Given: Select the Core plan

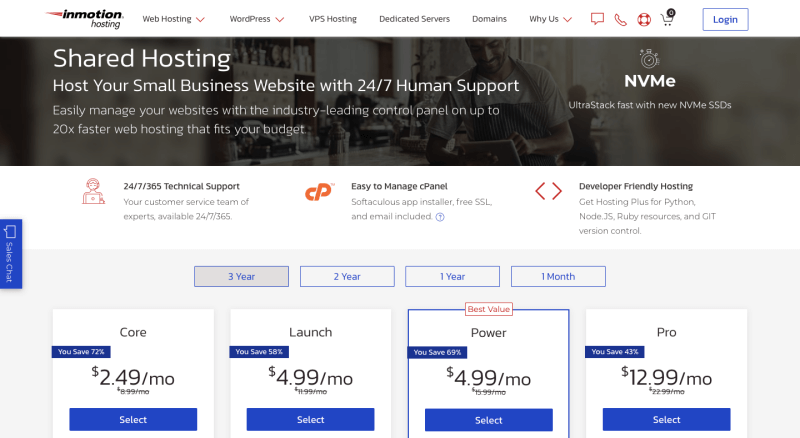Looking at the screenshot, I should (133, 419).
